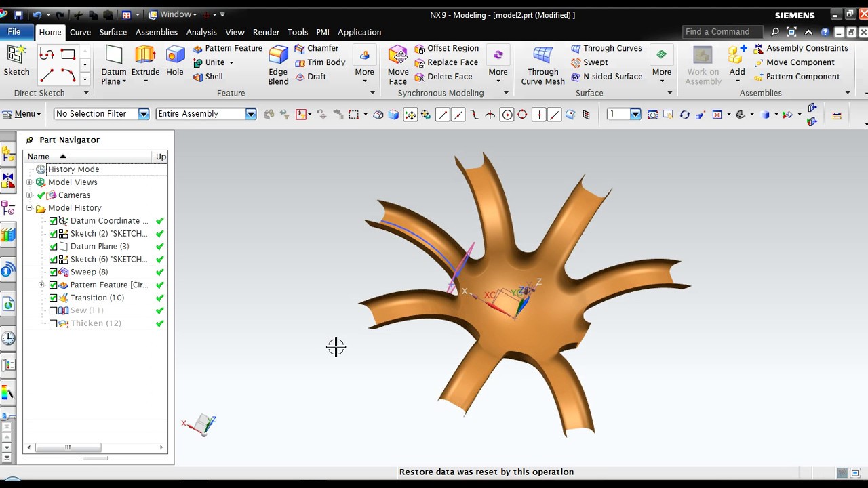The height and width of the screenshot is (488, 868).
Task: Select Edge Blend tool
Action: pyautogui.click(x=278, y=65)
